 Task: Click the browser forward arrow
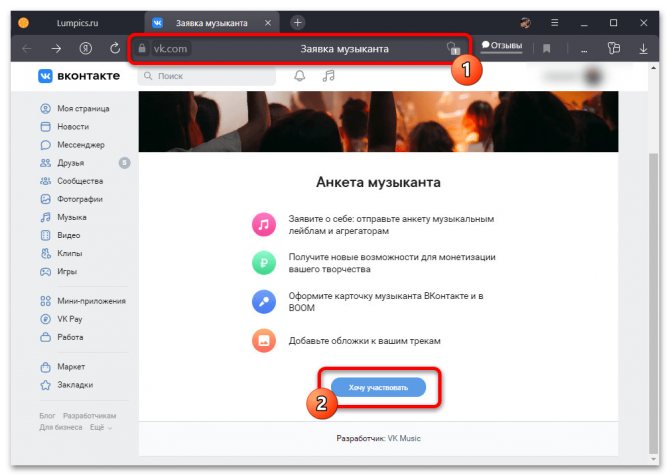(56, 49)
